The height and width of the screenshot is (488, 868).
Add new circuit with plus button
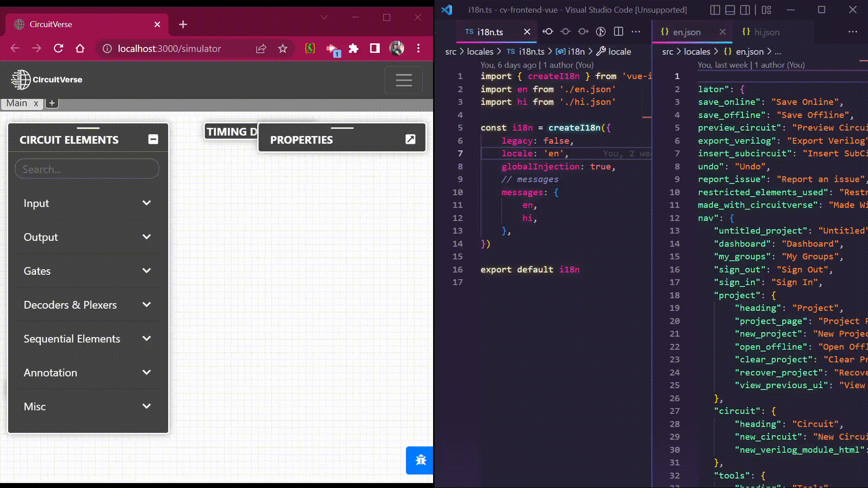(52, 103)
